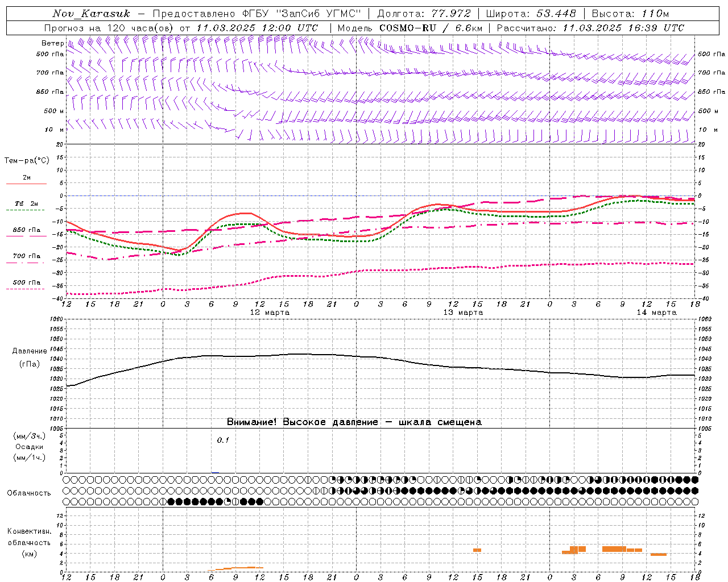Click the station name Nov_Karasuk in header
Viewport: 728px width, 582px height.
pyautogui.click(x=91, y=14)
